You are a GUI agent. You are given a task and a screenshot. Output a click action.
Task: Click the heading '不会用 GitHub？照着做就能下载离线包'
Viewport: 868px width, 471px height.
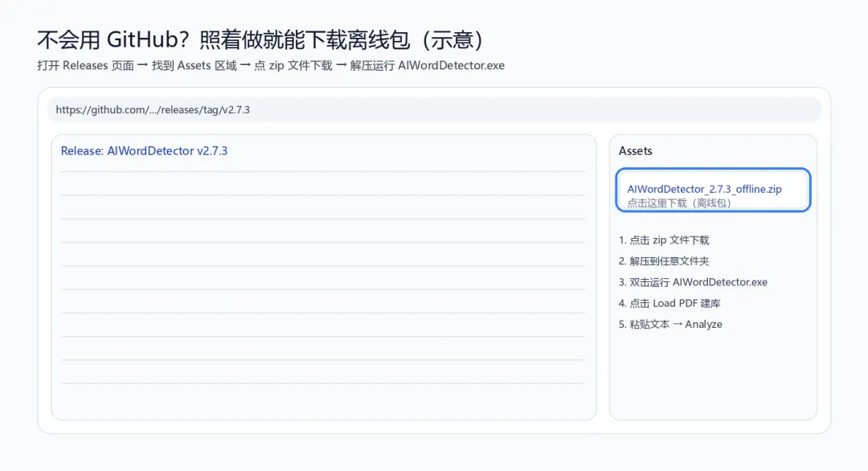(x=261, y=40)
